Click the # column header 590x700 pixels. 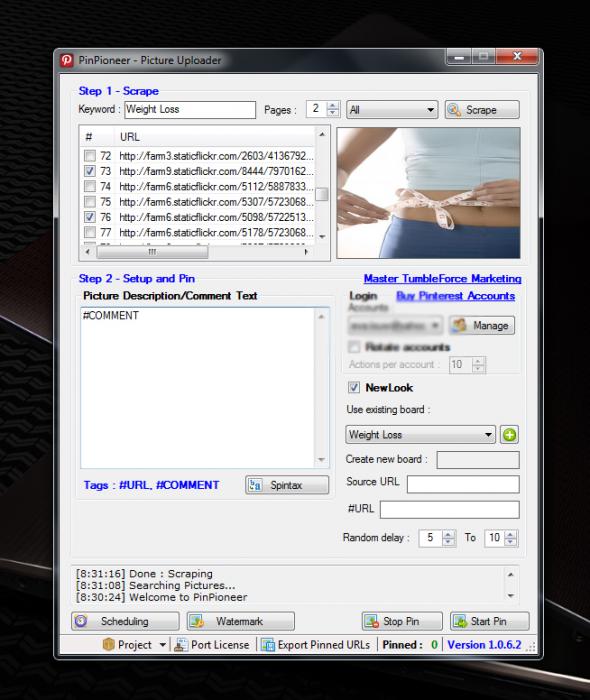(97, 137)
